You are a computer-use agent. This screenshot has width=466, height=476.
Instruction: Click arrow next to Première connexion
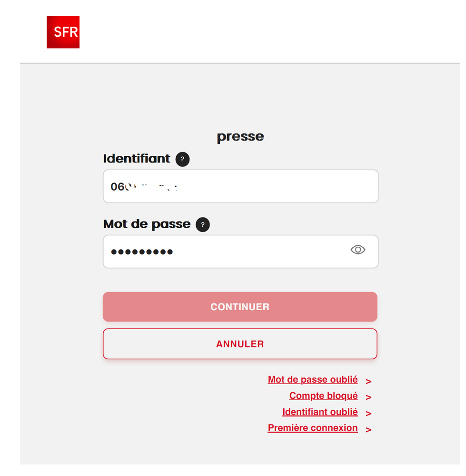(x=368, y=429)
